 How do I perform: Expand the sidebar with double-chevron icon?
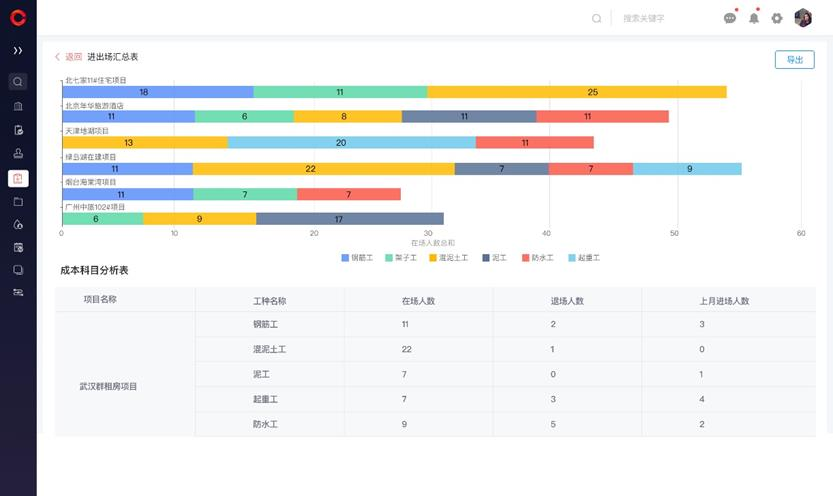18,50
